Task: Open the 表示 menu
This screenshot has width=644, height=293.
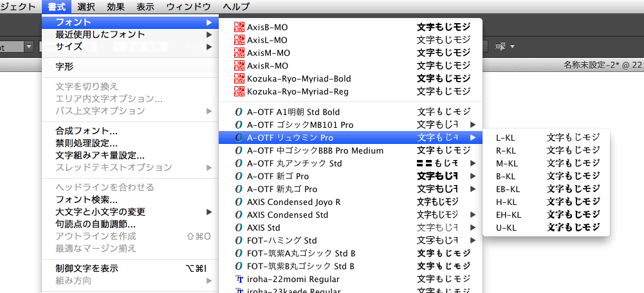Action: point(145,6)
